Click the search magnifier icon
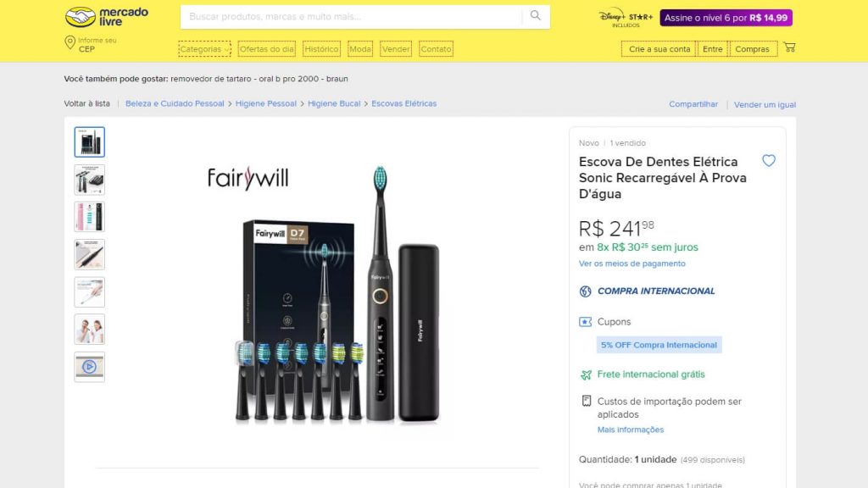 (536, 16)
